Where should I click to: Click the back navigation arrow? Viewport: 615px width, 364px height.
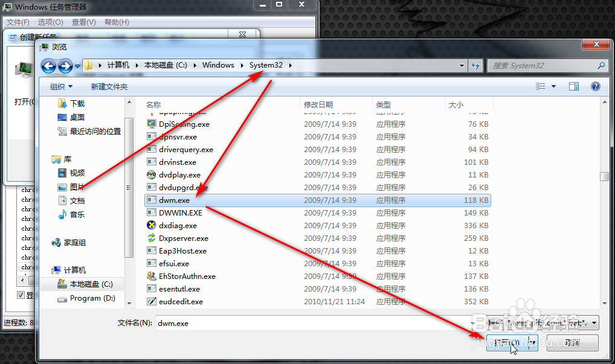coord(48,65)
